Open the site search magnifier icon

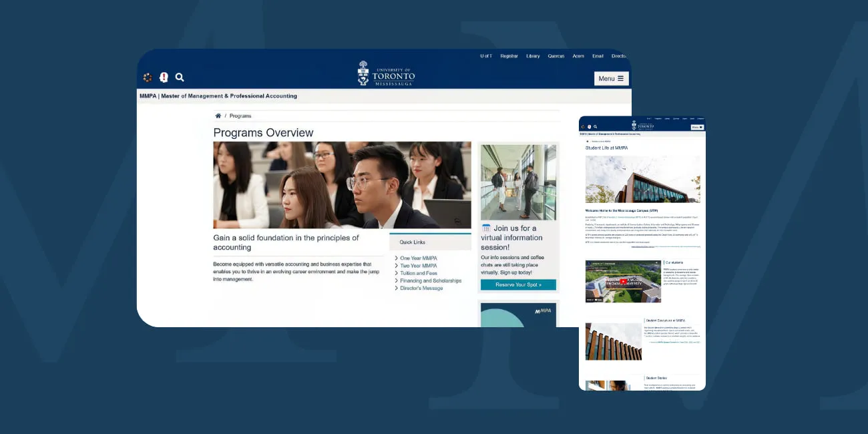pyautogui.click(x=179, y=77)
